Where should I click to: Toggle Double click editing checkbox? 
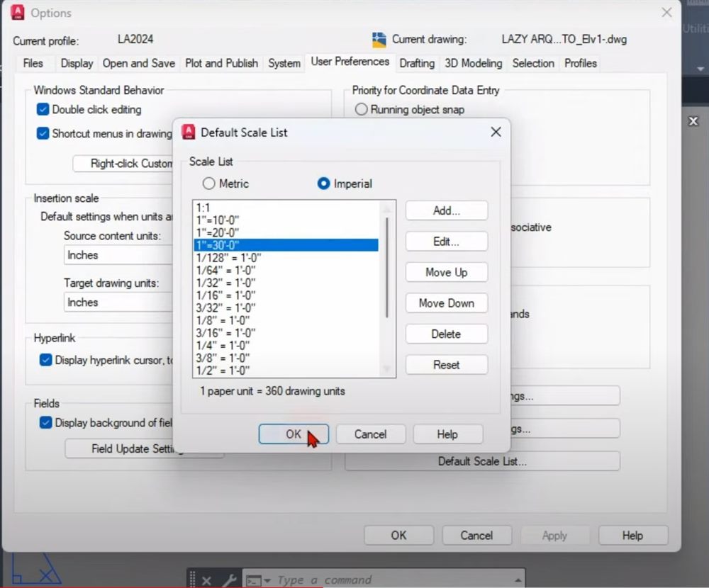43,109
